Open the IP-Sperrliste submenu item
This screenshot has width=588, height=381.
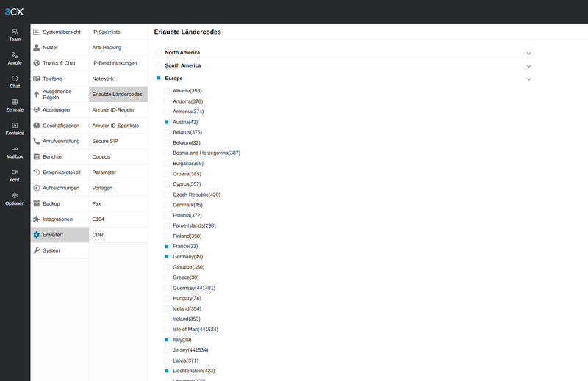pyautogui.click(x=118, y=32)
